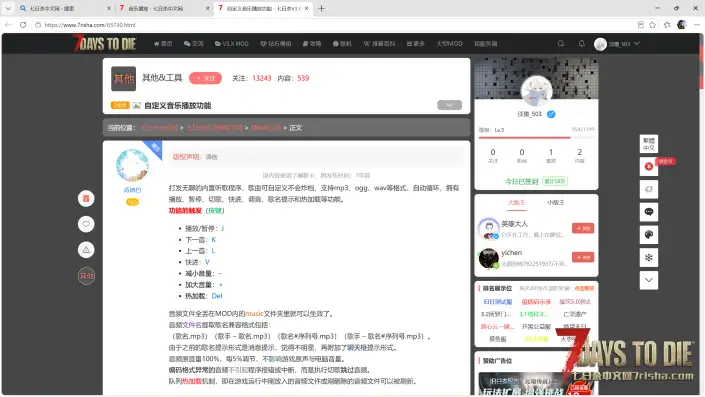Open the browser collections icon

click(x=667, y=25)
